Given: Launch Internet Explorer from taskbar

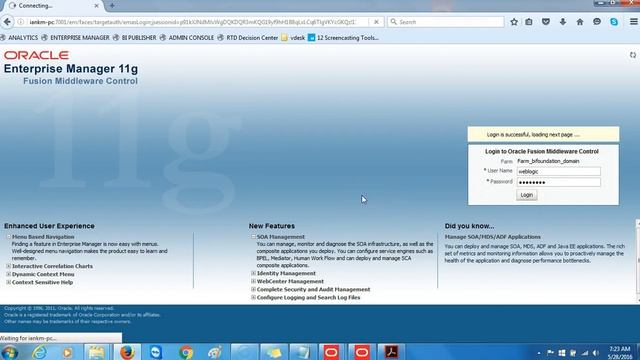Looking at the screenshot, I should pyautogui.click(x=40, y=352).
